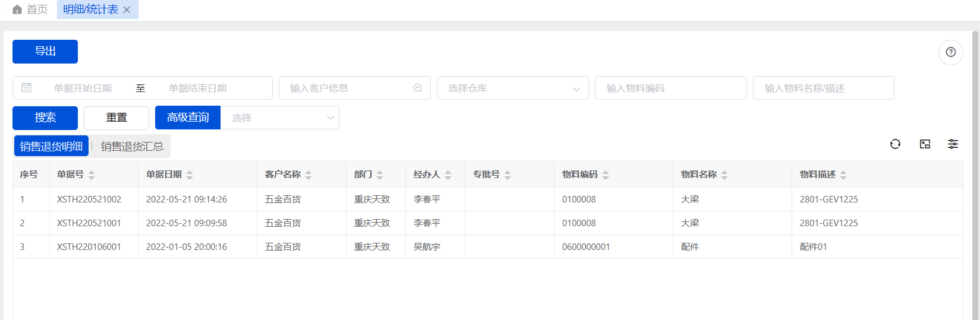Select order XSTH220521002 cell
The width and height of the screenshot is (980, 320).
click(x=94, y=199)
